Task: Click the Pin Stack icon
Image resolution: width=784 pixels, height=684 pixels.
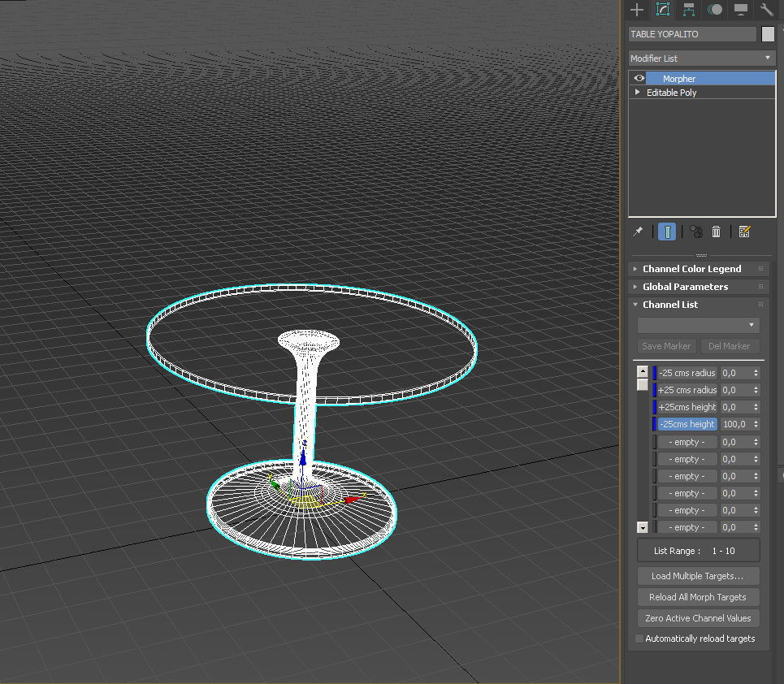Action: [x=638, y=232]
